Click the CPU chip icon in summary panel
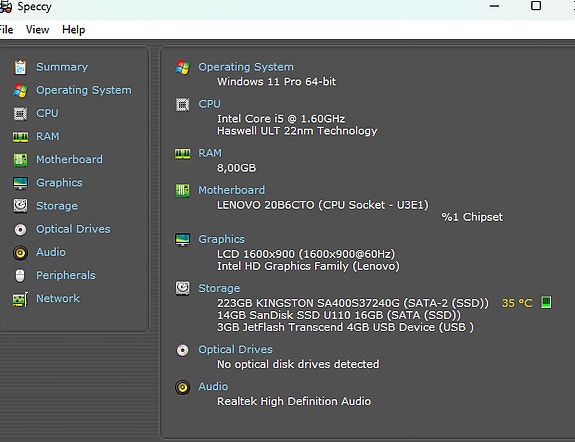This screenshot has height=442, width=575. point(183,105)
